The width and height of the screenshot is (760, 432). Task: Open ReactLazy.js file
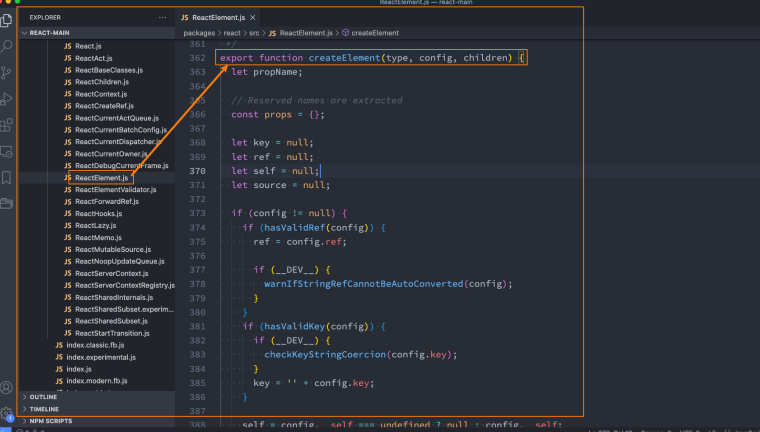coord(95,225)
